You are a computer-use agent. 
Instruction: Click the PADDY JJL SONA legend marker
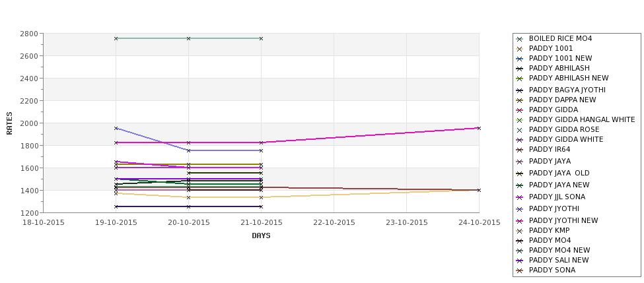click(x=520, y=197)
